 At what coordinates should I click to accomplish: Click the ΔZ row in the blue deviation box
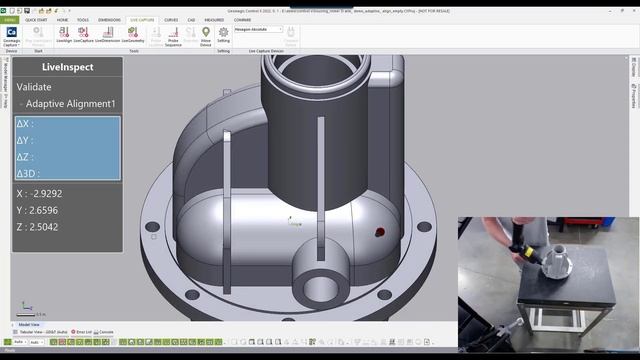point(68,157)
